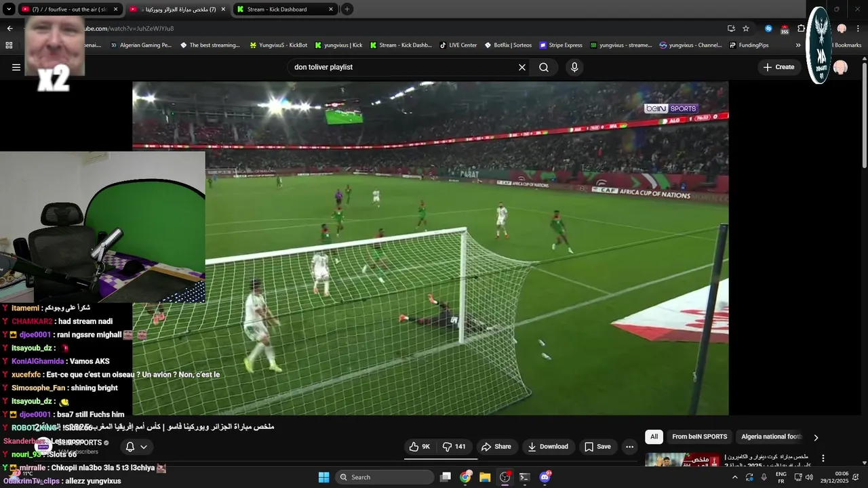Open a new browser tab
Viewport: 868px width, 488px height.
tap(347, 9)
